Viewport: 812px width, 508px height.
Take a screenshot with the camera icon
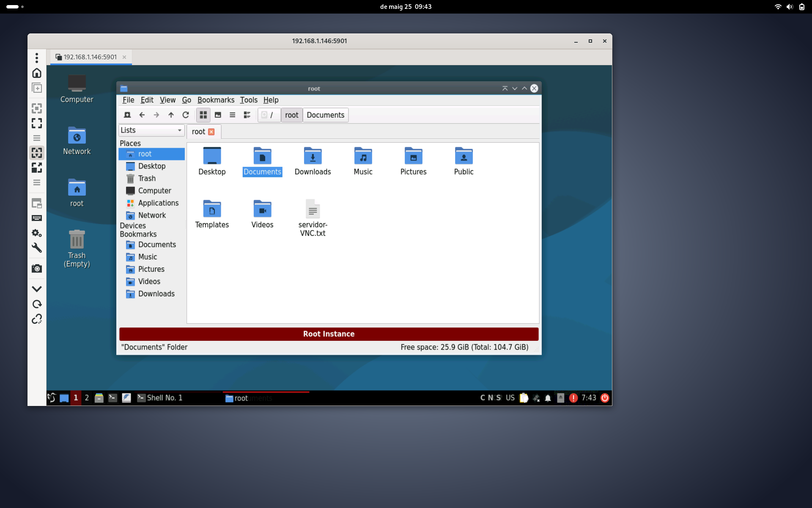click(37, 268)
